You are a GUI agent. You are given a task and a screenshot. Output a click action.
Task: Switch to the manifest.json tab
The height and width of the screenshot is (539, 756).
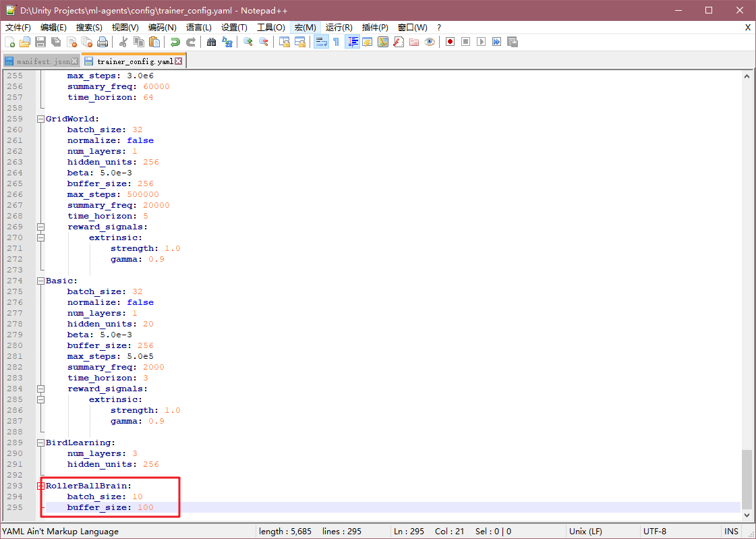(x=42, y=61)
